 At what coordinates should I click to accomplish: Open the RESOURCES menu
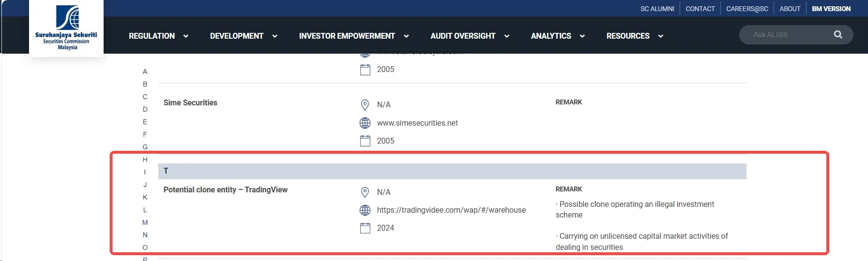pyautogui.click(x=628, y=36)
